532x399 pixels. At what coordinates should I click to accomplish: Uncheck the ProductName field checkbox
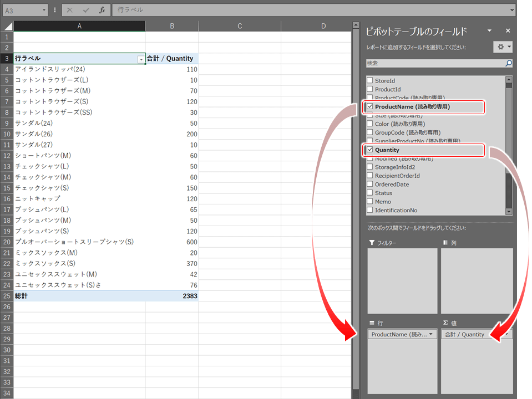(370, 106)
